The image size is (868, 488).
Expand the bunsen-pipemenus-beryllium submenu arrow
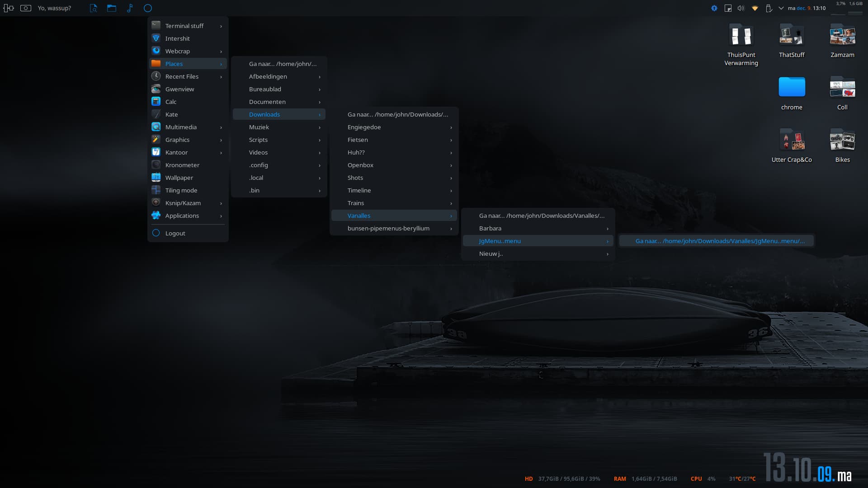point(451,229)
